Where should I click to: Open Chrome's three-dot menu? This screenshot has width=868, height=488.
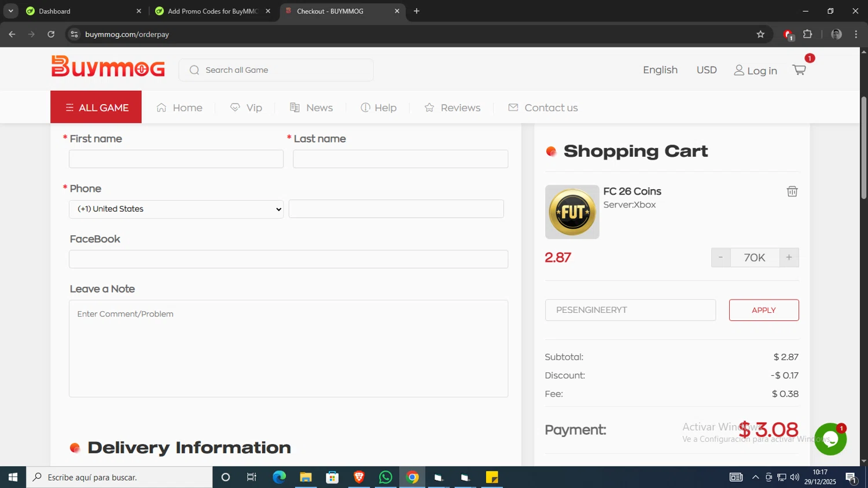(856, 34)
